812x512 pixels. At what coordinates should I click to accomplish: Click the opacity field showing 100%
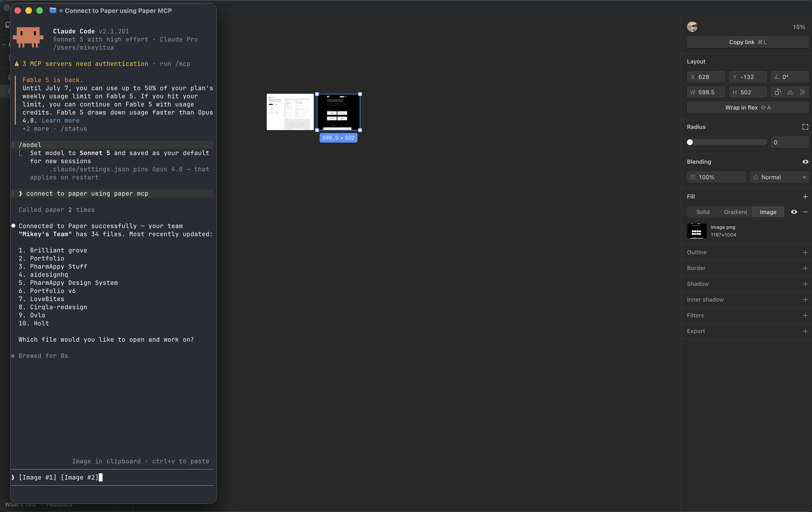pyautogui.click(x=716, y=177)
